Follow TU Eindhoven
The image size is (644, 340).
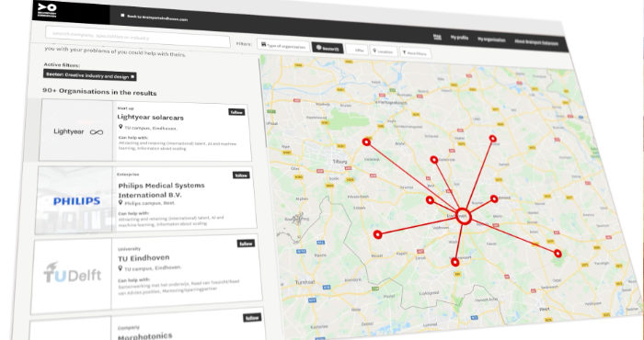tap(246, 244)
